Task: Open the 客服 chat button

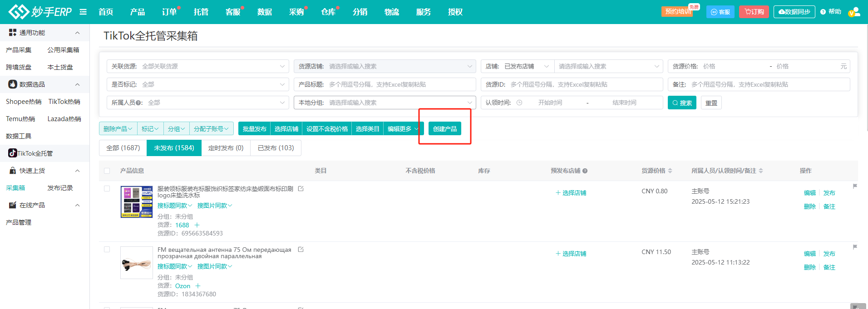Action: (720, 12)
